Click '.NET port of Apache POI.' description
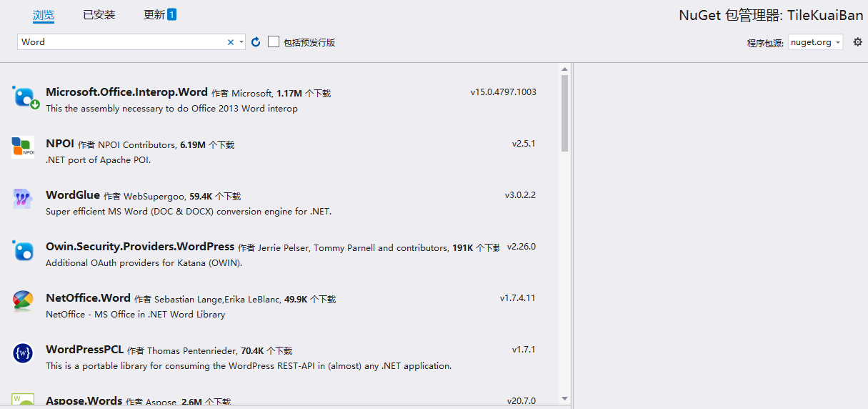 tap(99, 160)
